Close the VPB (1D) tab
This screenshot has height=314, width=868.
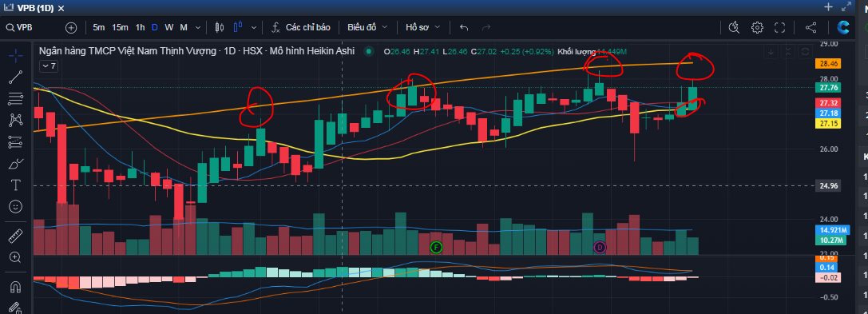coord(61,8)
